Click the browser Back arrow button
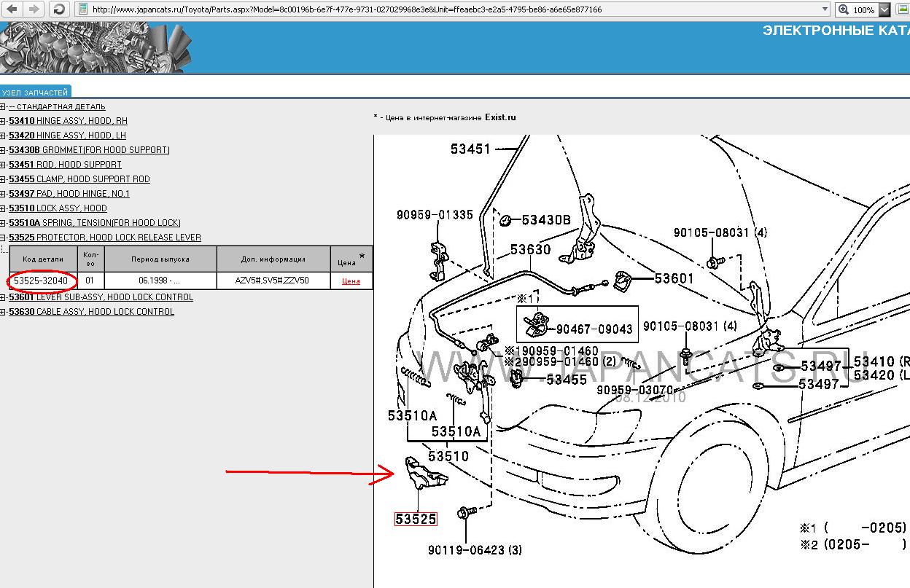The image size is (910, 588). [x=12, y=9]
